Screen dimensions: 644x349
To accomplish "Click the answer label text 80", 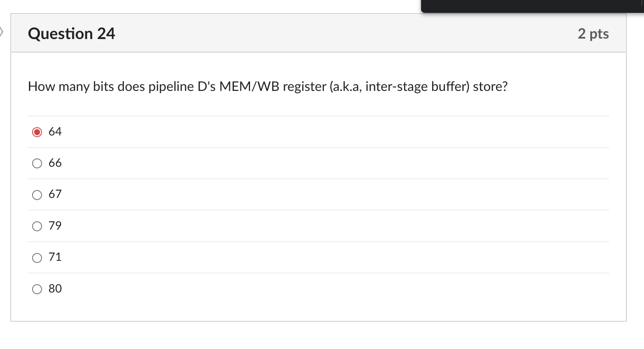I will click(55, 289).
